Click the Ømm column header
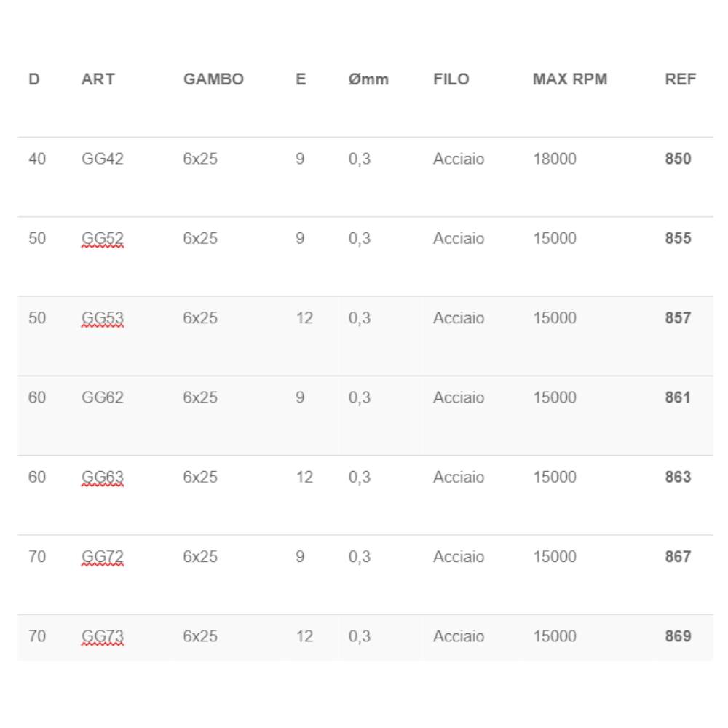 [x=368, y=79]
